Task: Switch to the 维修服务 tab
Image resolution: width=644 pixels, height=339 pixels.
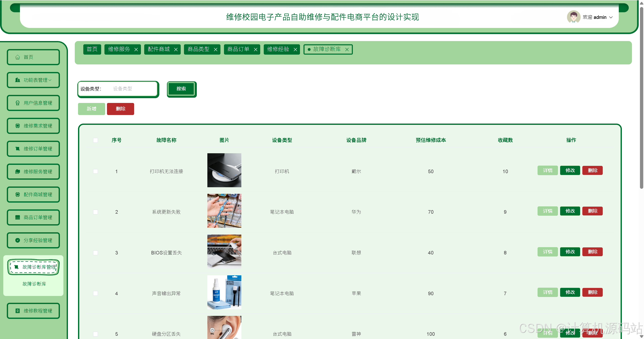Action: 119,49
